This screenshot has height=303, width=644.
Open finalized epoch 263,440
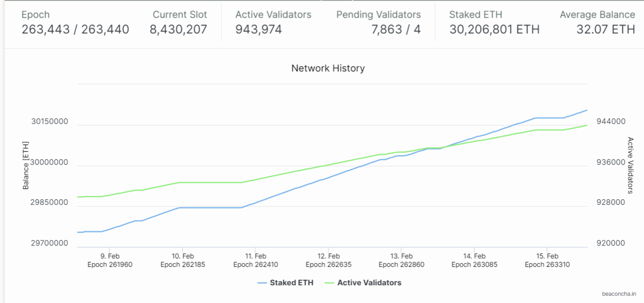[x=105, y=29]
